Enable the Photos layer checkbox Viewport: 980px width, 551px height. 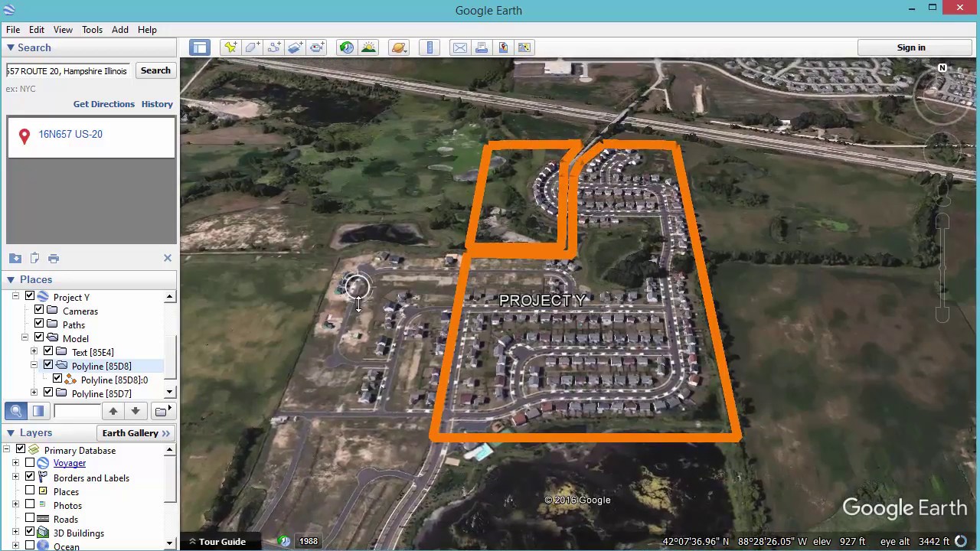coord(30,504)
